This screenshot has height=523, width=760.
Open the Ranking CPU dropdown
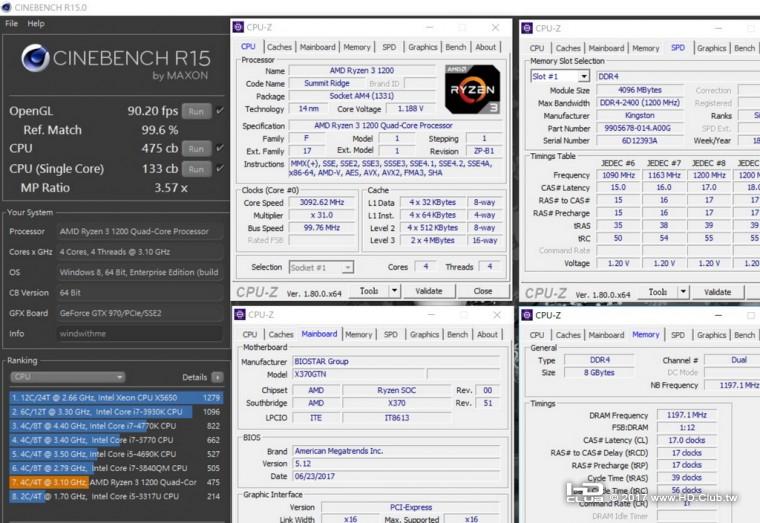[x=67, y=377]
